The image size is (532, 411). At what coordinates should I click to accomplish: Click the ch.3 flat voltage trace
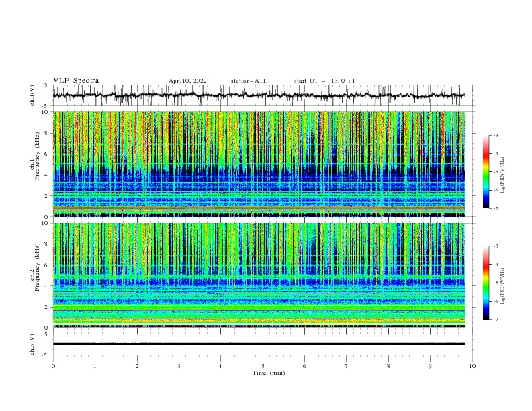(x=259, y=344)
